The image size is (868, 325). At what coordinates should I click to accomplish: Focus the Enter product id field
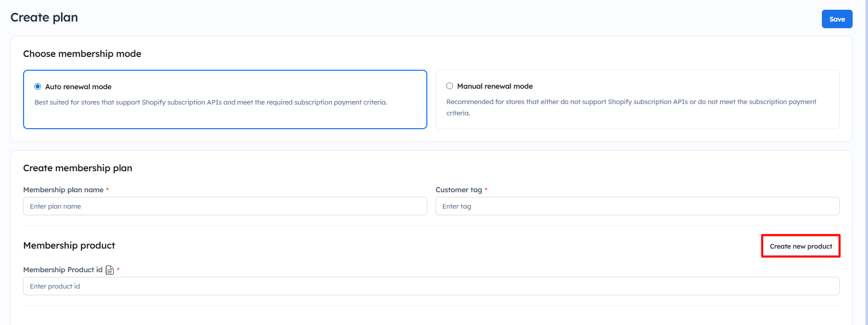tap(431, 286)
